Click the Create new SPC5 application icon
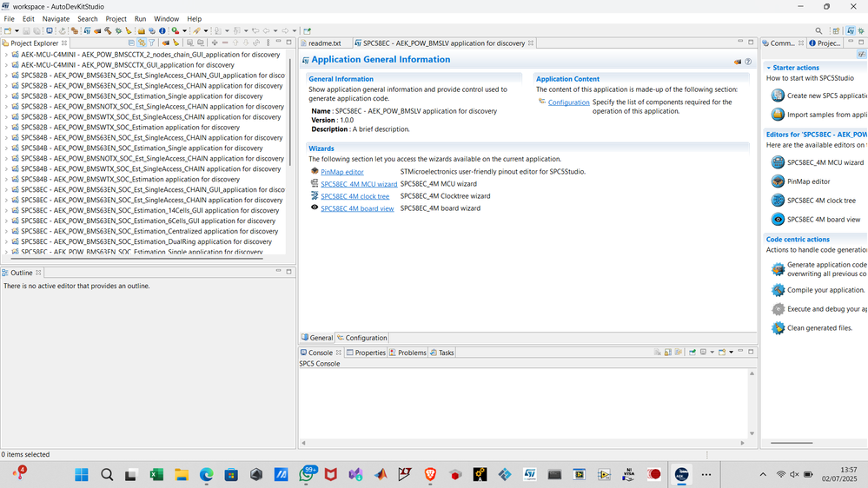Image resolution: width=868 pixels, height=488 pixels. point(778,96)
